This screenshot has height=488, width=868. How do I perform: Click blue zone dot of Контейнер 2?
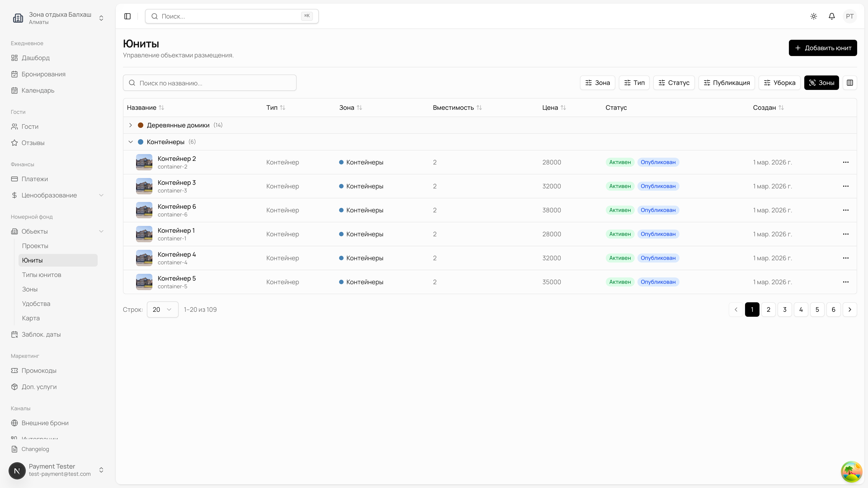[341, 162]
